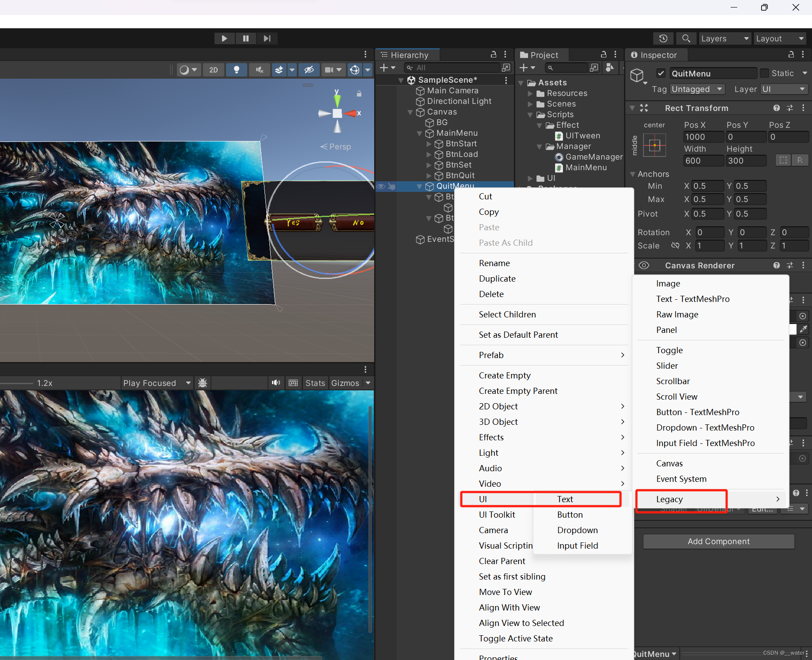Open the Static dropdown arrow
The width and height of the screenshot is (812, 660).
pos(804,73)
